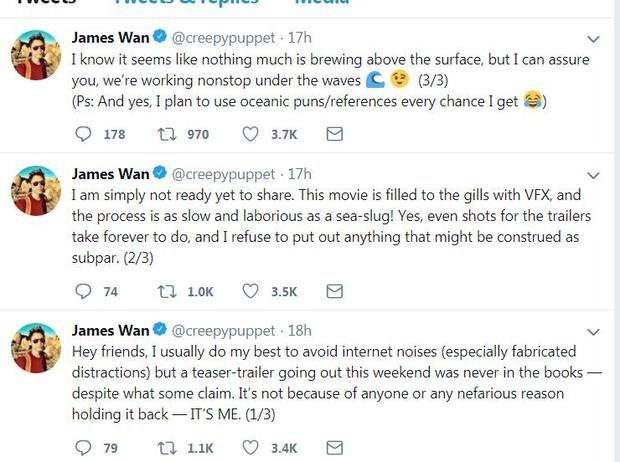Retweet the (3/3) oceanic puns tweet

(x=166, y=134)
